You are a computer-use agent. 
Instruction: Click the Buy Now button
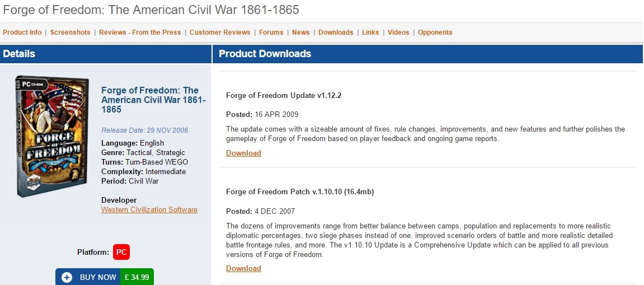[105, 277]
